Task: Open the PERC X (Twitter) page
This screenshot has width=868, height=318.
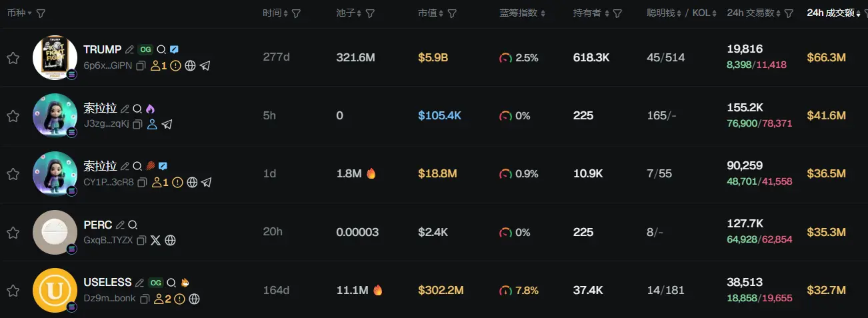Action: tap(155, 241)
